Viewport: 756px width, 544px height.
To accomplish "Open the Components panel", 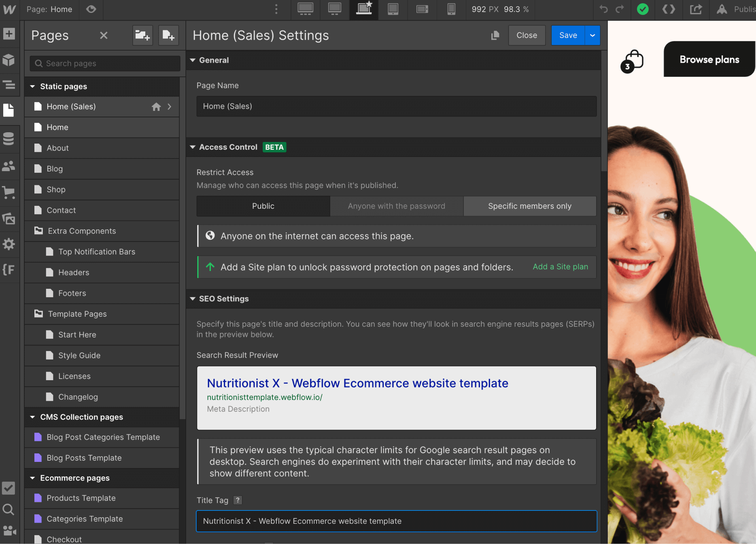I will coord(9,60).
